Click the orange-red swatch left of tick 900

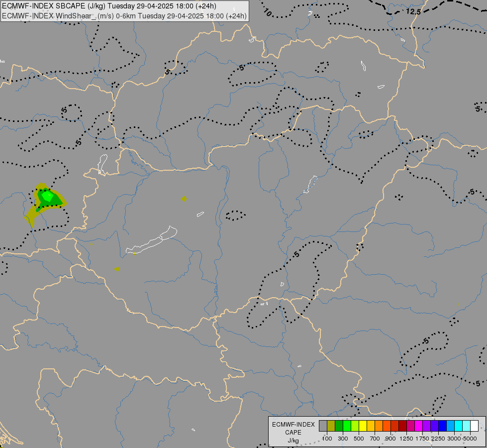387,426
